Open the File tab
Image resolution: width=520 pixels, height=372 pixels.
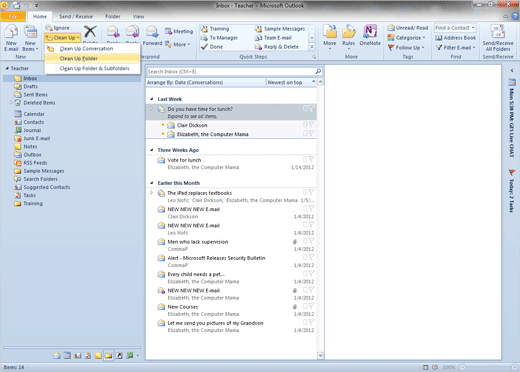13,16
